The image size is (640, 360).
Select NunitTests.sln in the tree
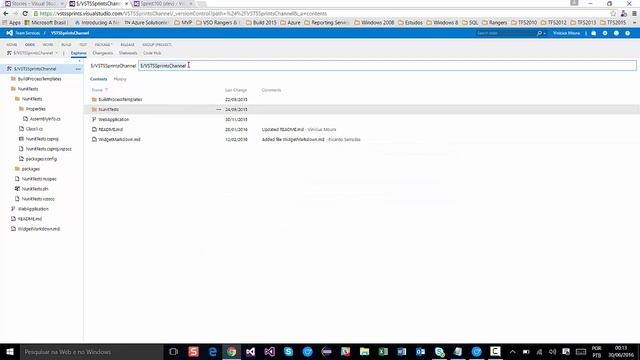(35, 189)
